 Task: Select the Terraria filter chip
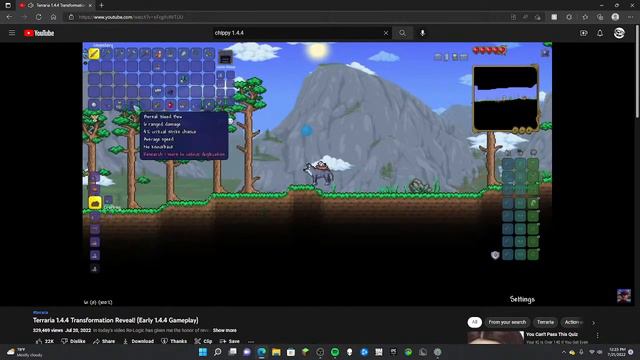point(545,322)
